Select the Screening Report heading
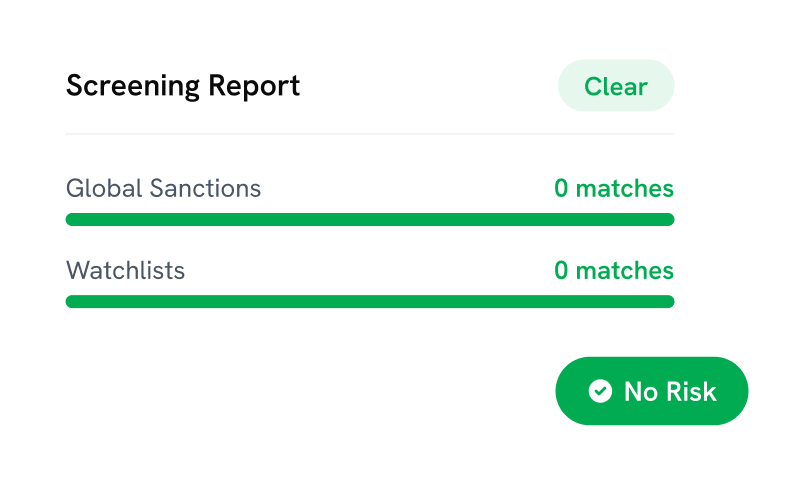This screenshot has height=480, width=786. (183, 86)
